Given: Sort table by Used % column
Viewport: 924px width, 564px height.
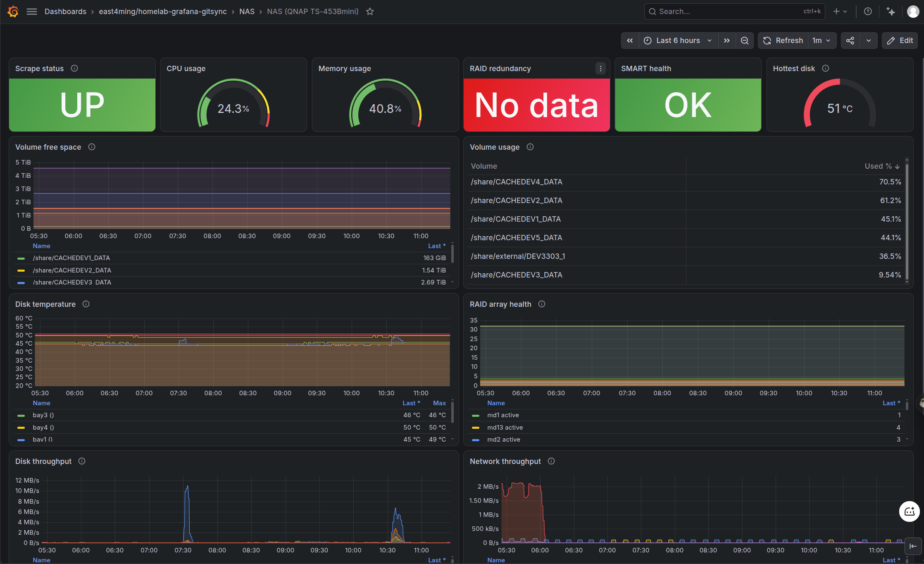Looking at the screenshot, I should pos(882,166).
